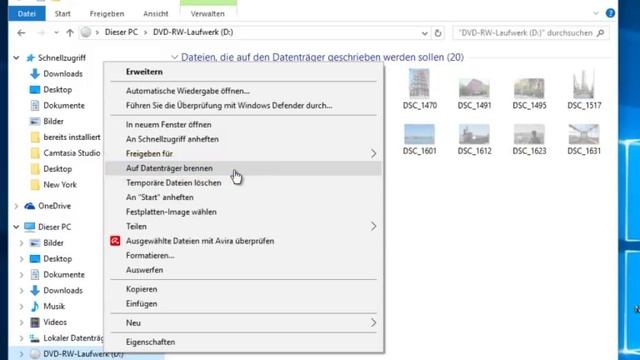Switch to the Start ribbon tab

point(62,13)
